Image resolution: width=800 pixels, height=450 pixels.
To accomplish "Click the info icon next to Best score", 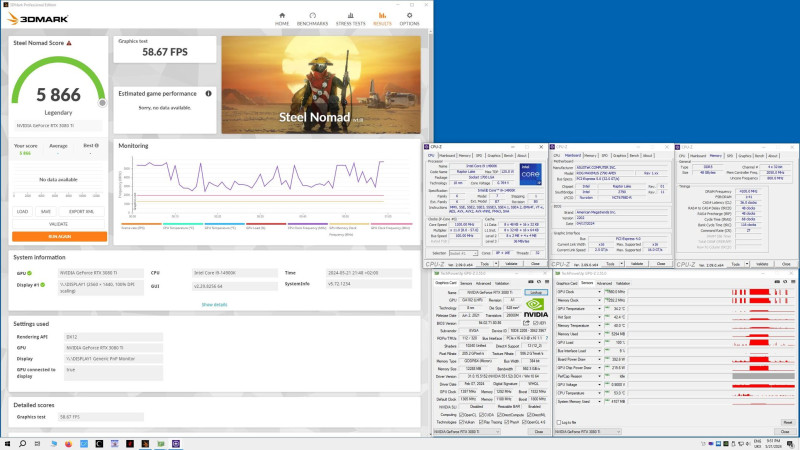I will tap(97, 145).
